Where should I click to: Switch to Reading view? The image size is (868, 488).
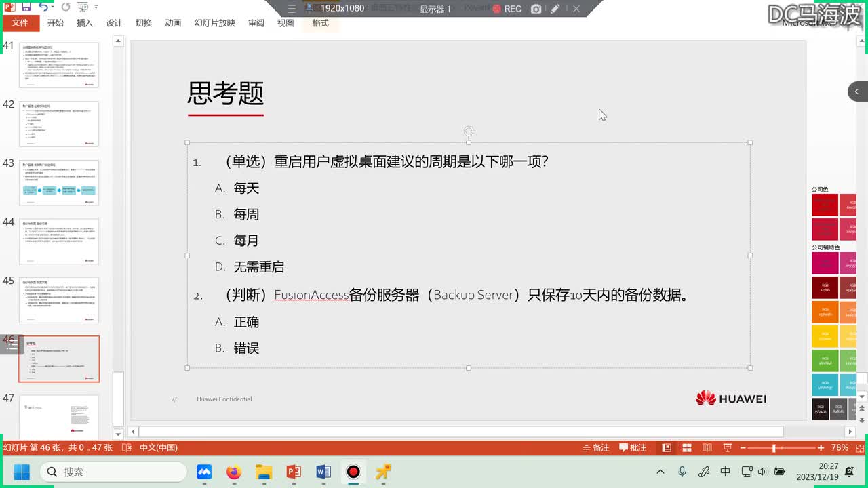[x=707, y=448]
